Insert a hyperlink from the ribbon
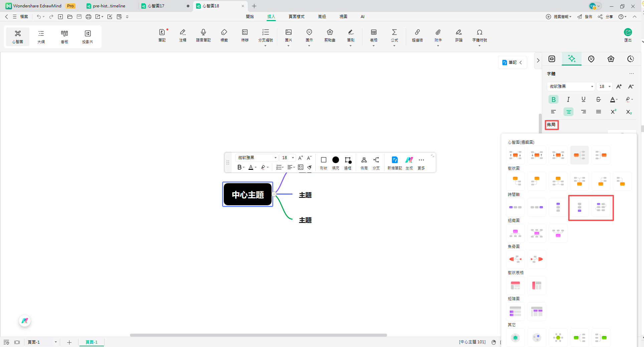 (x=417, y=35)
